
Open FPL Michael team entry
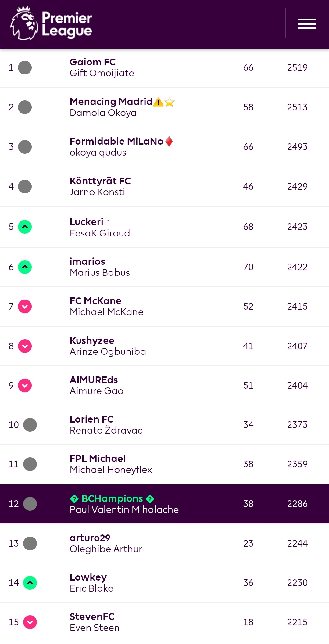(x=98, y=459)
